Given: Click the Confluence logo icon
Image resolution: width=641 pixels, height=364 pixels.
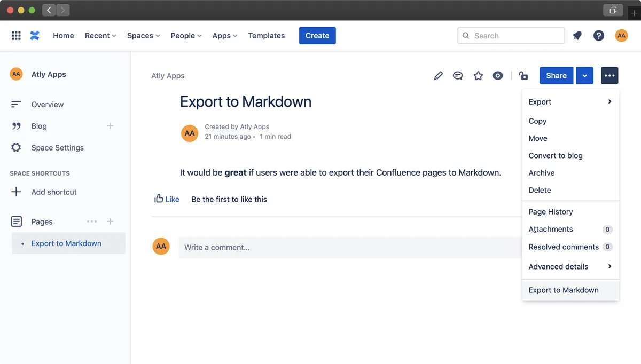Looking at the screenshot, I should point(35,36).
